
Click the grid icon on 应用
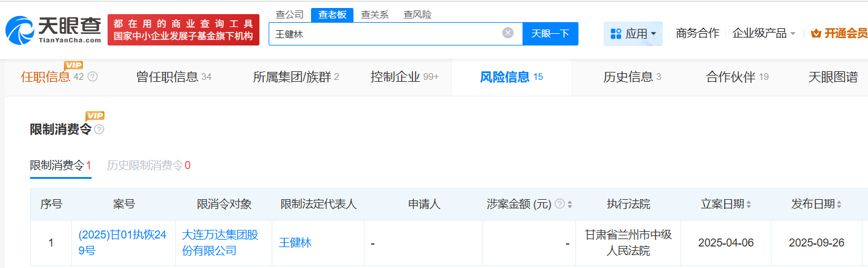(615, 34)
